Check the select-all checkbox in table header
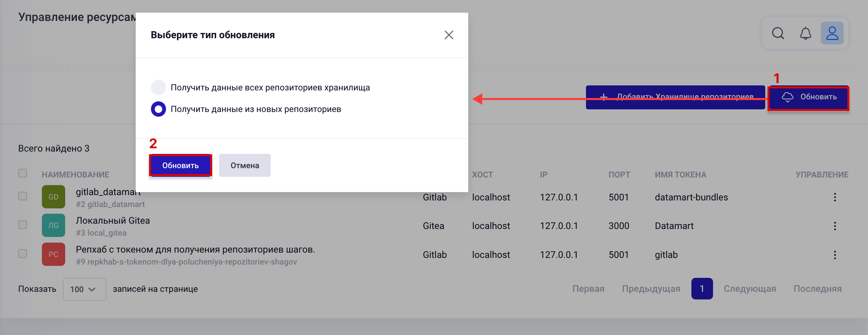Viewport: 868px width, 335px height. [23, 173]
